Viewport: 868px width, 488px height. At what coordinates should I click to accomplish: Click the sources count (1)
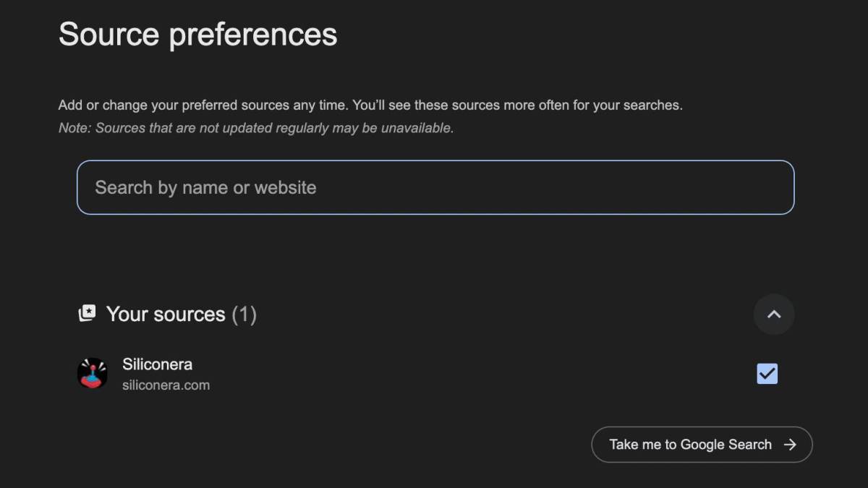point(244,314)
